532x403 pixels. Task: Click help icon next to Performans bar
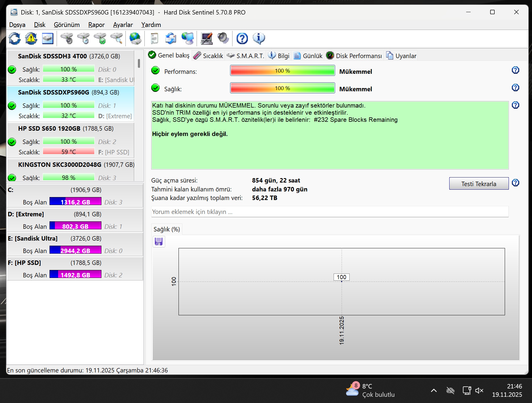(515, 70)
